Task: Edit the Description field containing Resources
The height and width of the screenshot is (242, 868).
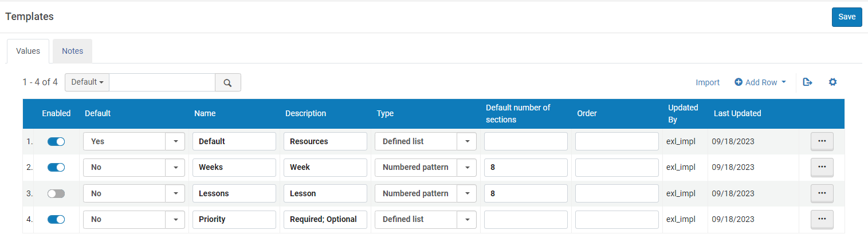Action: pos(325,141)
